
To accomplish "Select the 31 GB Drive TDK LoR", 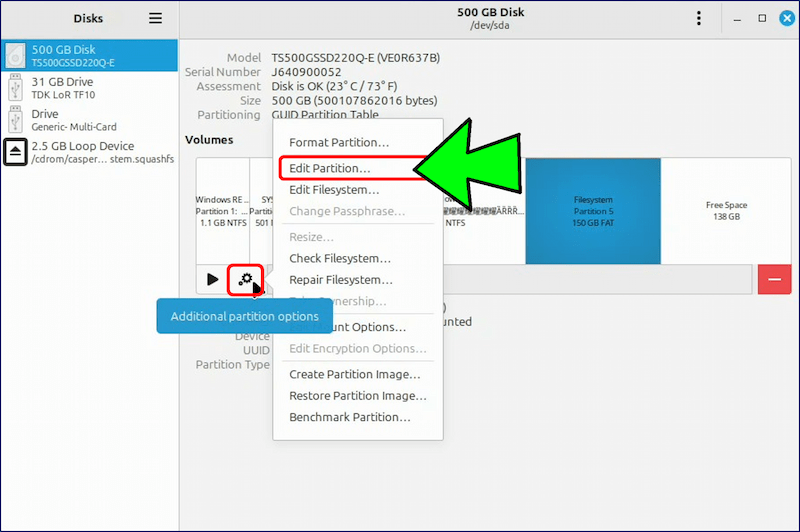I will pos(89,87).
